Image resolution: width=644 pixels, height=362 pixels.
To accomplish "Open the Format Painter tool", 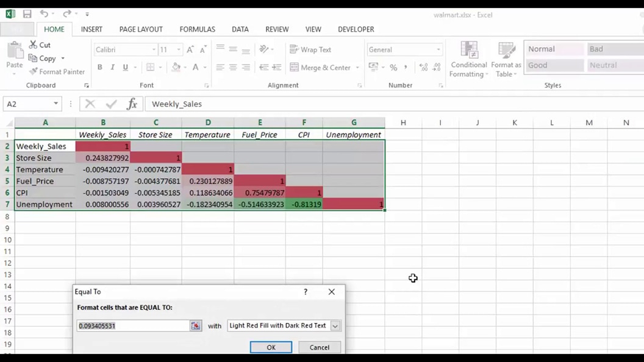I will pyautogui.click(x=57, y=71).
